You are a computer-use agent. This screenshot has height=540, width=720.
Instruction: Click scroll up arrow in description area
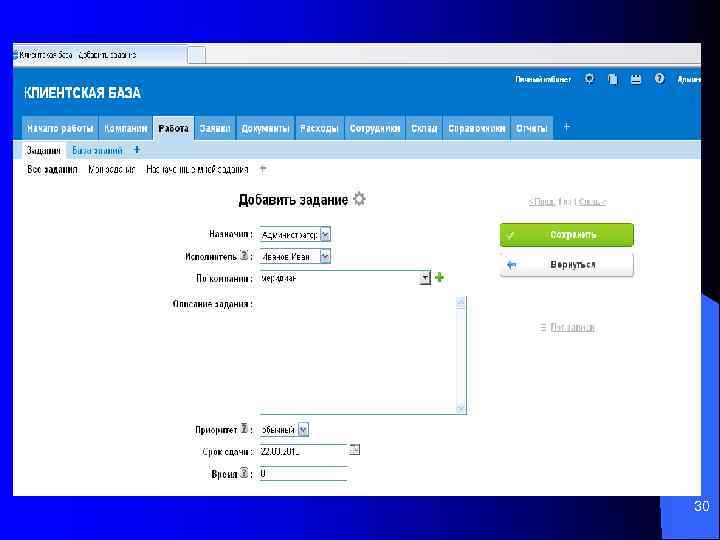tap(461, 302)
